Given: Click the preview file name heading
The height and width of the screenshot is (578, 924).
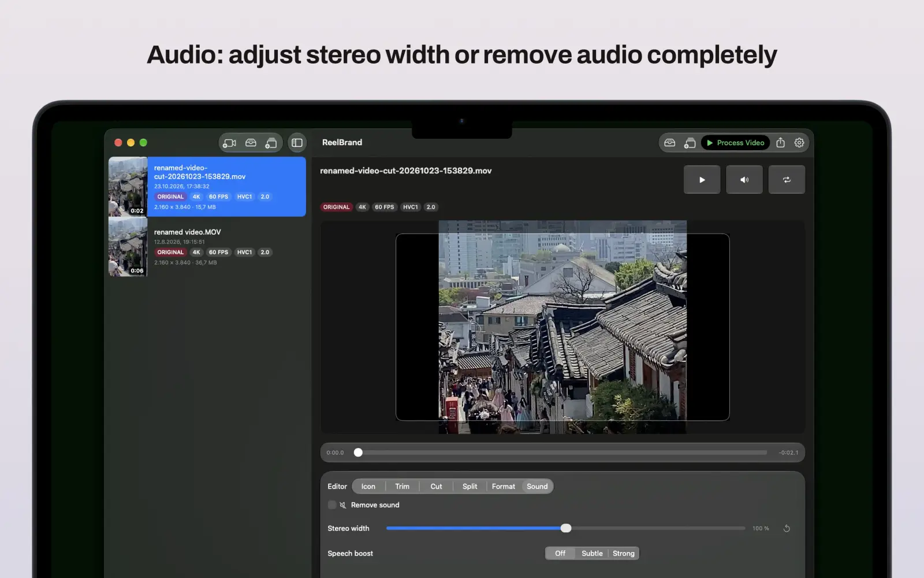Looking at the screenshot, I should (406, 171).
